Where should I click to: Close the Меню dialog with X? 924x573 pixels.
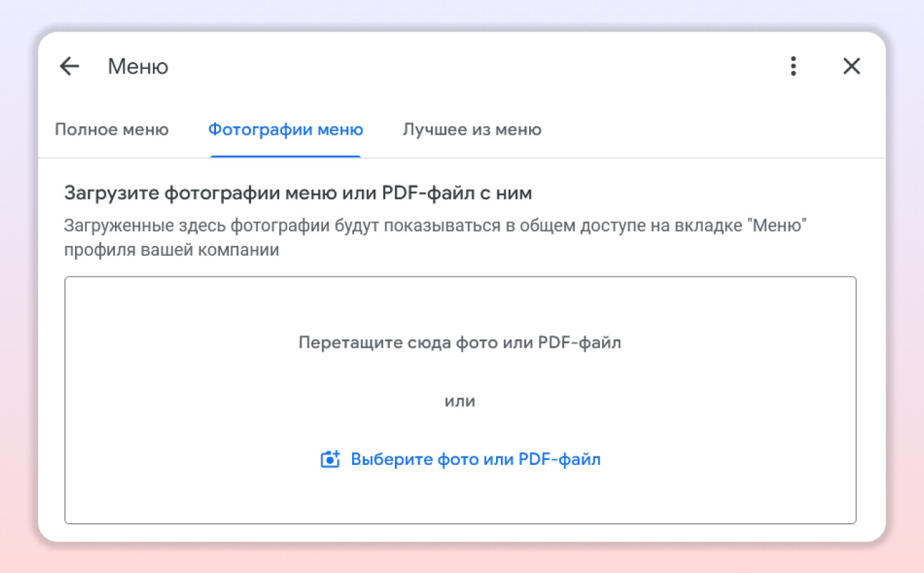tap(851, 67)
